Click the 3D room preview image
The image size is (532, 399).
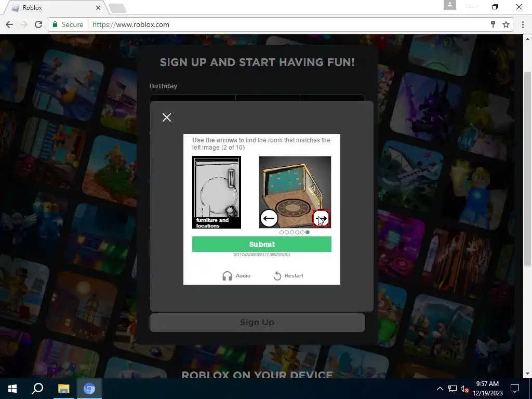click(295, 192)
